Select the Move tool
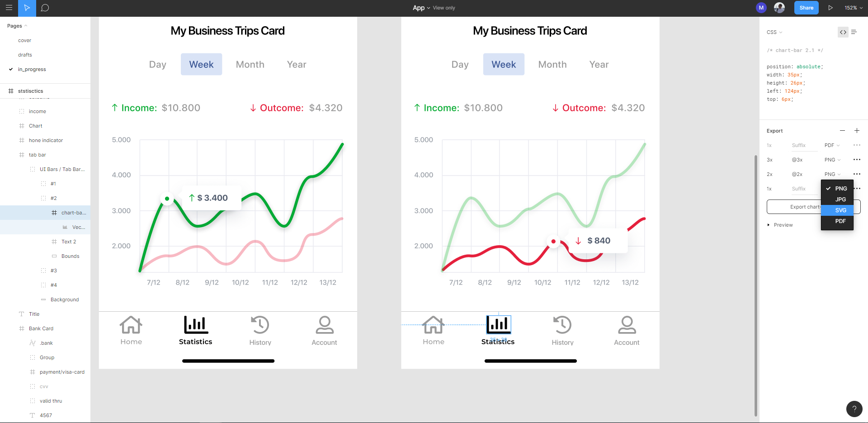868x423 pixels. (27, 8)
